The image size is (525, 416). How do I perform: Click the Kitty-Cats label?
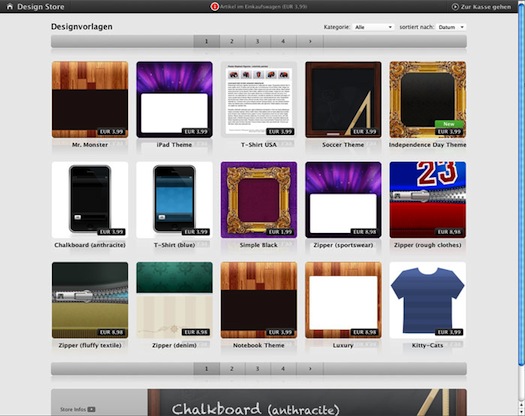pyautogui.click(x=428, y=345)
